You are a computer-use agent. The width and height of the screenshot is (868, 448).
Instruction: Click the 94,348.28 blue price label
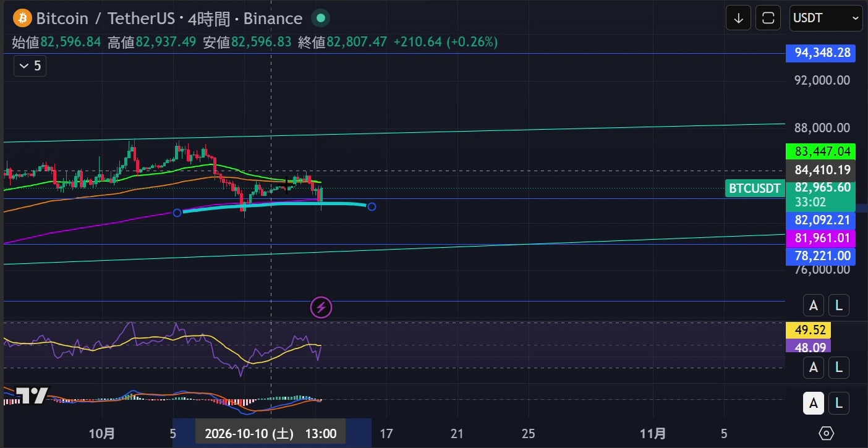(820, 53)
